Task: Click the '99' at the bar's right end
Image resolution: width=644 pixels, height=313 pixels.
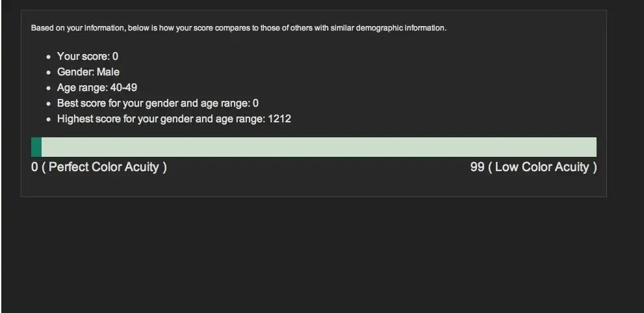Action: point(477,167)
